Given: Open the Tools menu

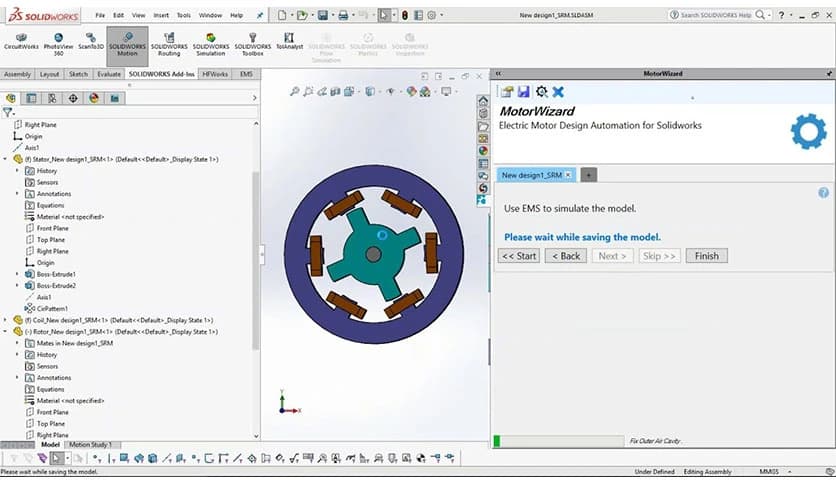Looking at the screenshot, I should pyautogui.click(x=184, y=15).
